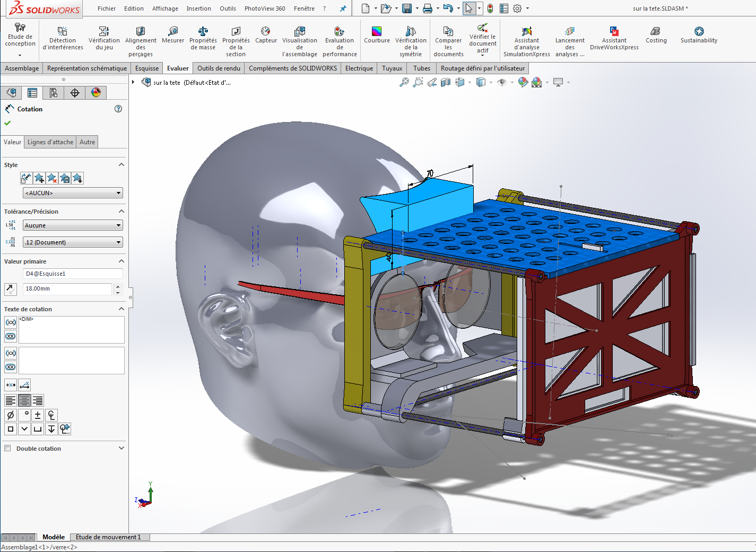The width and height of the screenshot is (756, 552).
Task: Click the 18.00mm value field
Action: tap(67, 289)
